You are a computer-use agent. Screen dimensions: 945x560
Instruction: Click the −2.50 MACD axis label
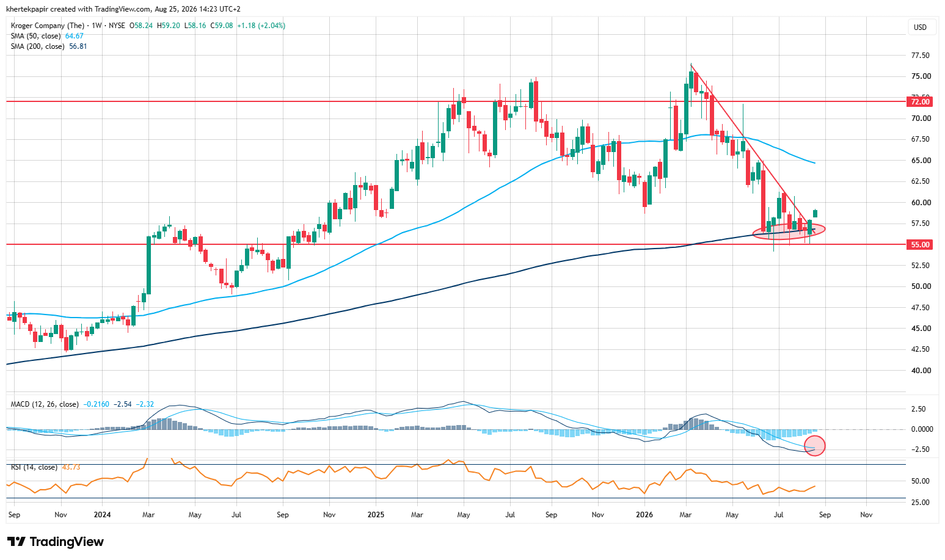point(920,449)
